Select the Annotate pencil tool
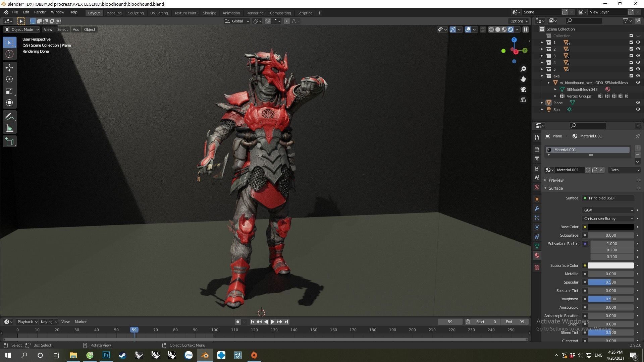 pyautogui.click(x=9, y=116)
